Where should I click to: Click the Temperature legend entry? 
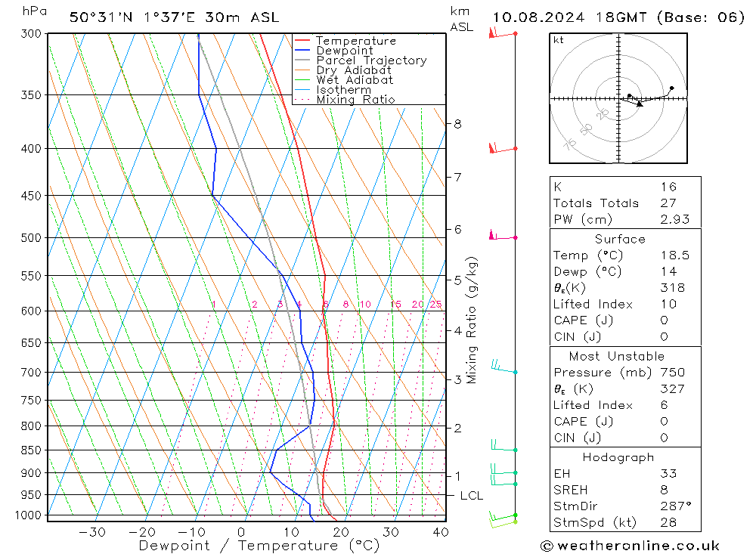coord(356,41)
